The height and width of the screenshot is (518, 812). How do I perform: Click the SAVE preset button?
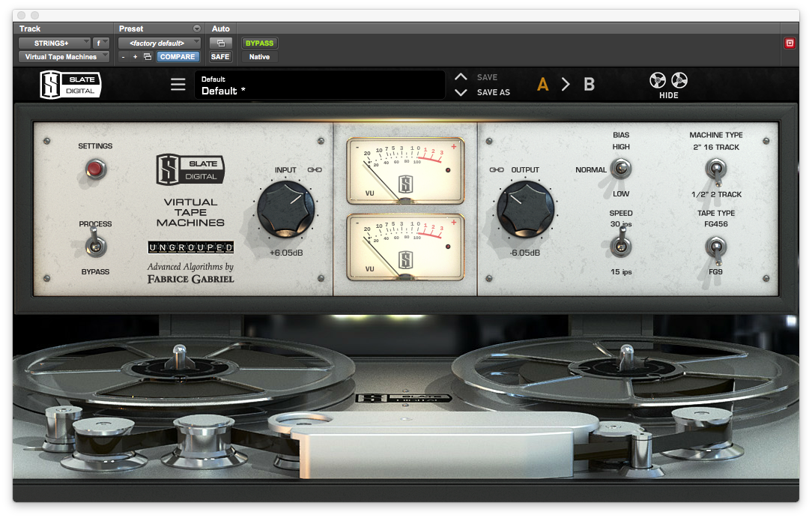pos(487,77)
